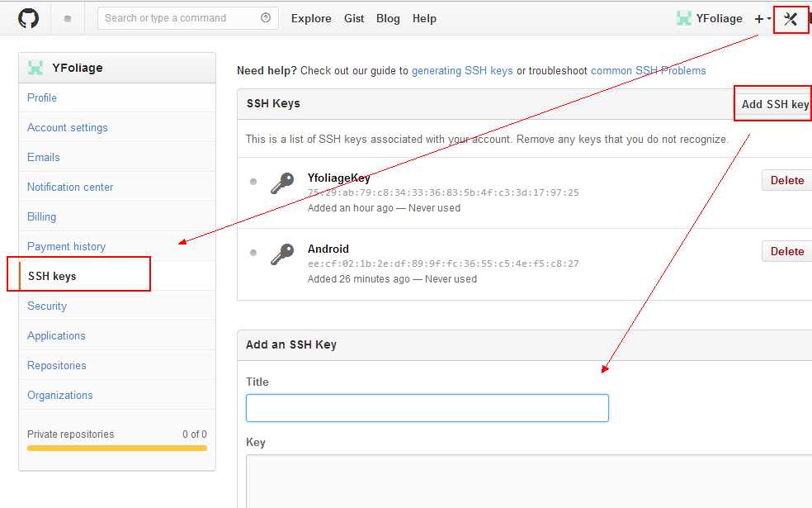The image size is (812, 508).
Task: Open the GitHub Octocat logo homepage
Action: pyautogui.click(x=29, y=19)
